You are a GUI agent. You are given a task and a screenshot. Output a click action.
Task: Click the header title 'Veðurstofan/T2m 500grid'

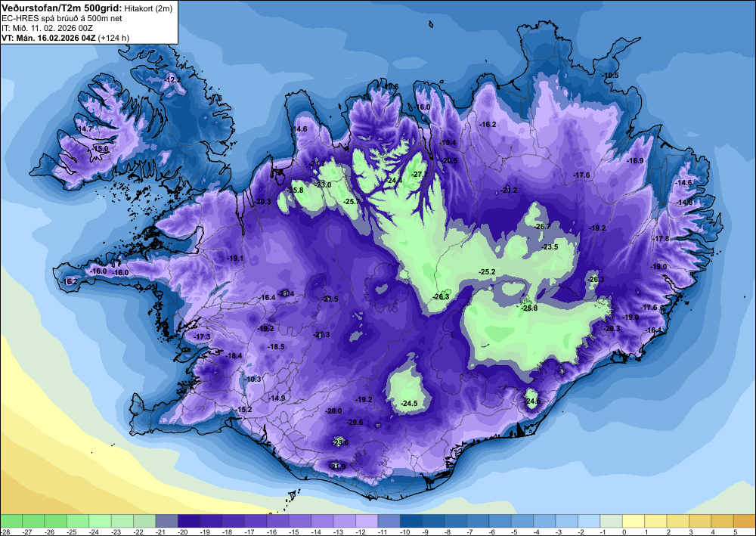click(x=61, y=8)
